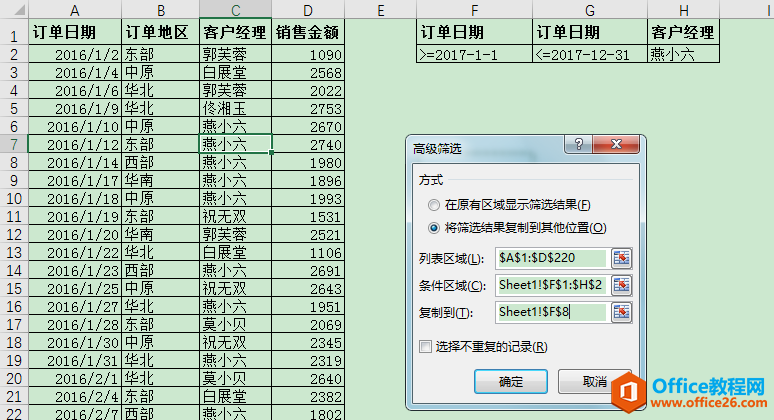Viewport: 774px width, 420px height.
Task: Click amount cell 2521
Action: pyautogui.click(x=308, y=234)
